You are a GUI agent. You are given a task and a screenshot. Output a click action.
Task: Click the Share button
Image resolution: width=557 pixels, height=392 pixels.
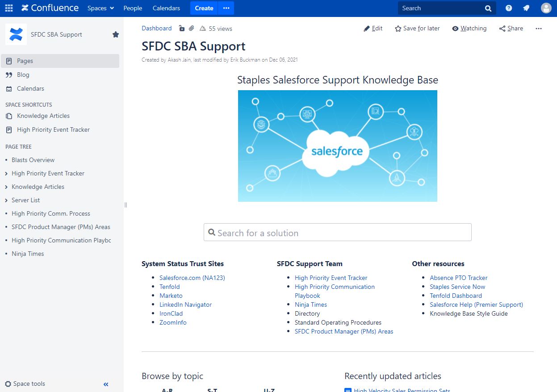511,28
